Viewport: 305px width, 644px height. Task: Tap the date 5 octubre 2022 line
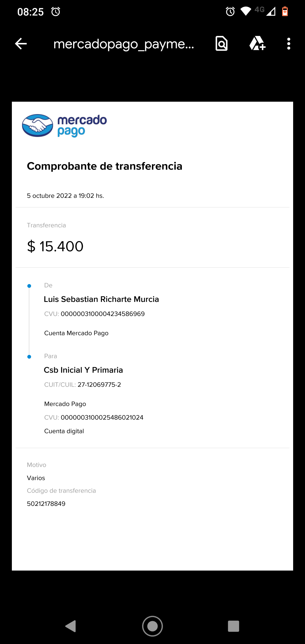point(65,196)
